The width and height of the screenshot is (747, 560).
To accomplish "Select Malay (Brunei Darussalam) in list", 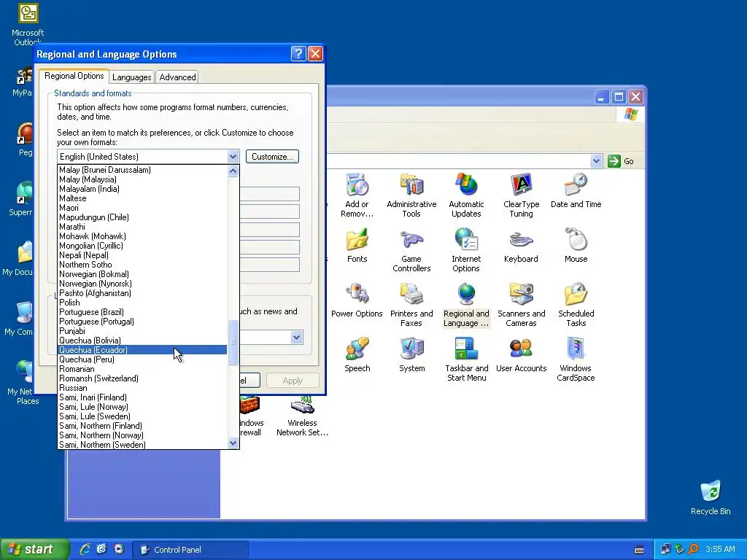I will [142, 170].
